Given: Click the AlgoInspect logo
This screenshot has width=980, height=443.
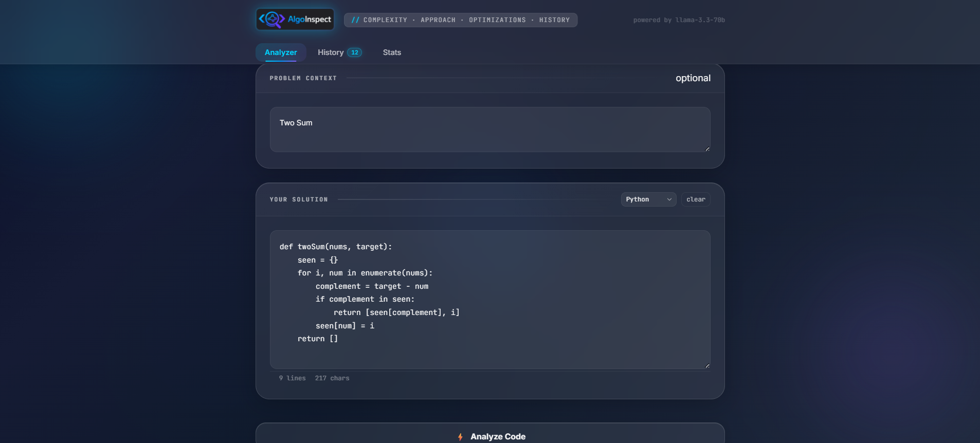Looking at the screenshot, I should pos(295,20).
